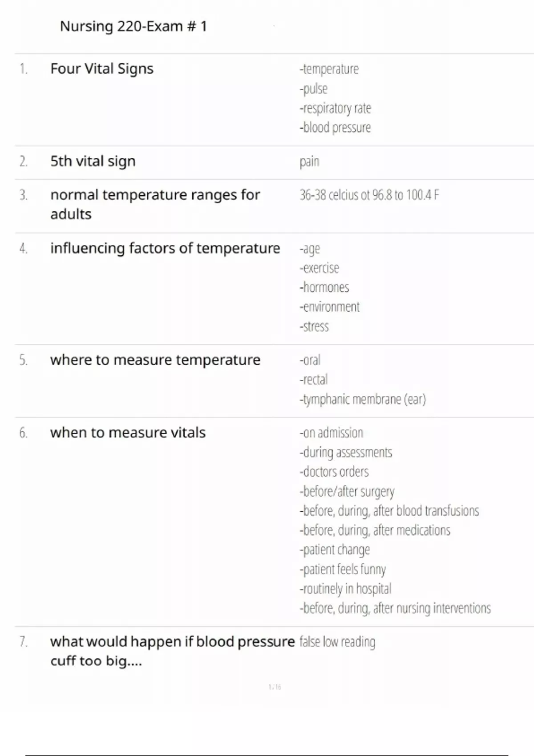
Task: Click '-routinely in hospital' entry
Action: pyautogui.click(x=346, y=589)
